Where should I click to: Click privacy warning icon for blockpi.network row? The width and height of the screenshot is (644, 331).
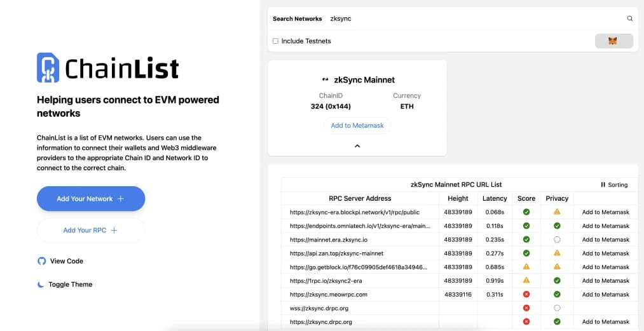coord(557,212)
